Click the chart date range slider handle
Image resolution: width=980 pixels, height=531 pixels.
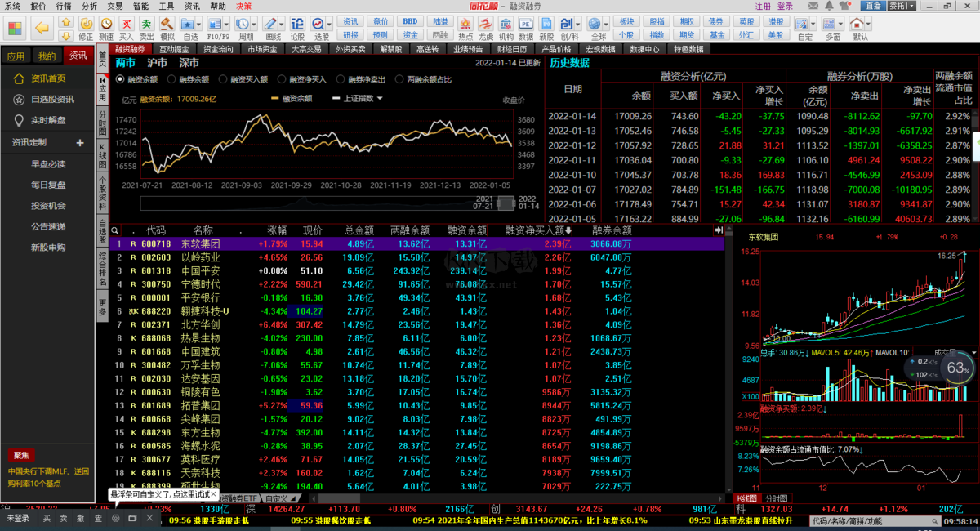[506, 203]
